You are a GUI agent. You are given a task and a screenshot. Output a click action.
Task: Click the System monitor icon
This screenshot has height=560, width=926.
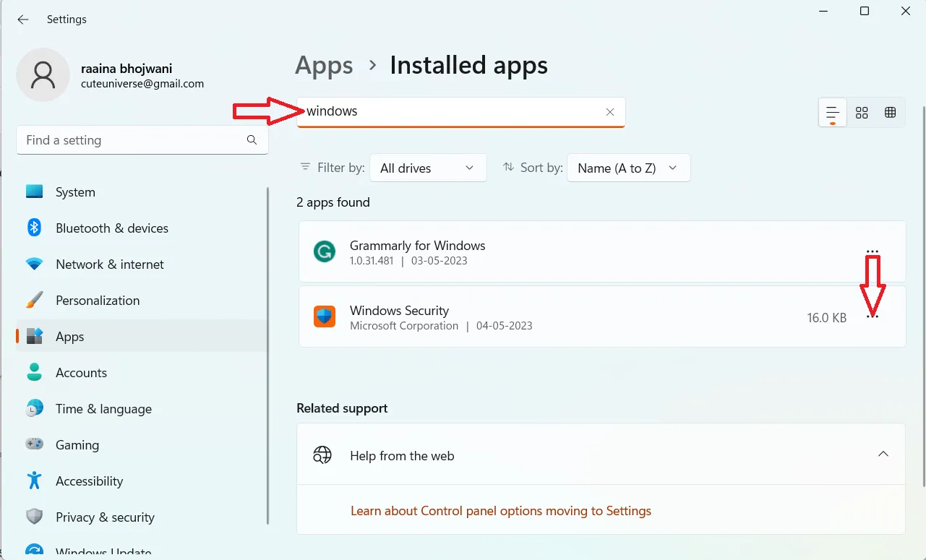point(34,192)
